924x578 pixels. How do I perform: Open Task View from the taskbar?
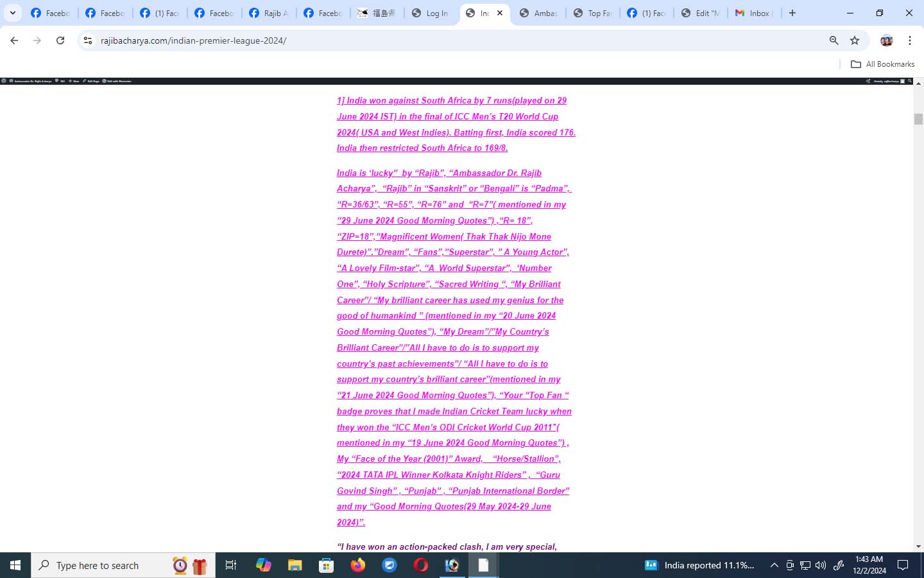point(231,565)
